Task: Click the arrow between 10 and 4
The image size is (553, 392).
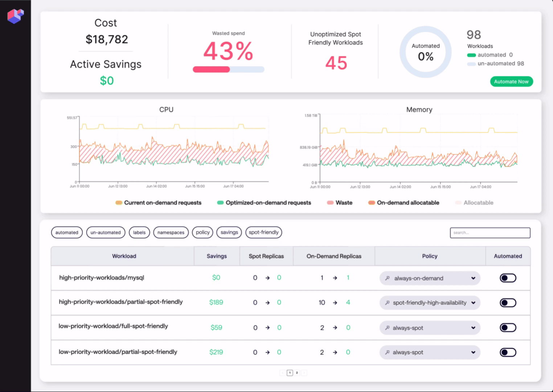Action: click(x=335, y=303)
